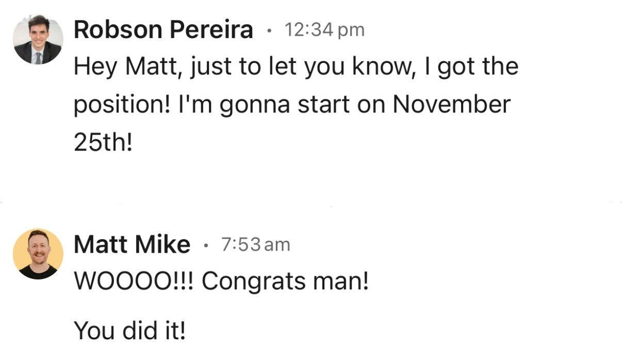Click the 12:34 pm timestamp
Screen dimensions: 622x364
324,30
